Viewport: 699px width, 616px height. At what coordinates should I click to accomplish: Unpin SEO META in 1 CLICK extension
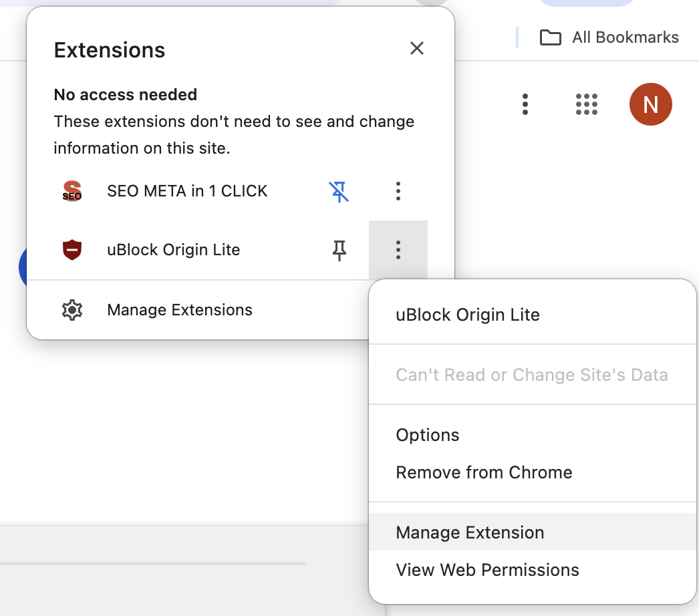[339, 192]
